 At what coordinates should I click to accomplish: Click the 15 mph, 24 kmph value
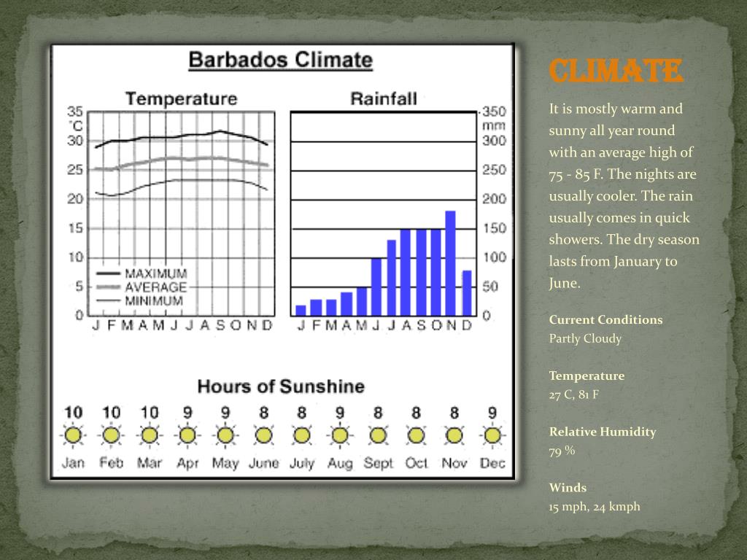tap(594, 507)
